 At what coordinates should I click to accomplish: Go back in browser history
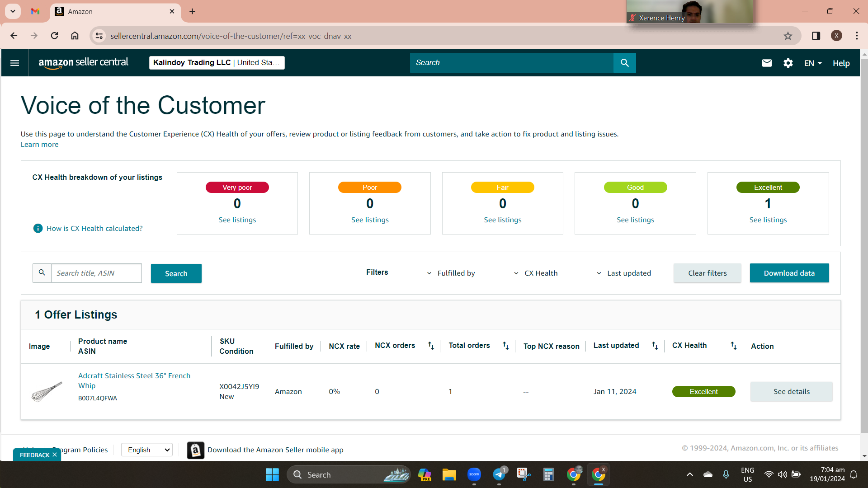tap(14, 36)
